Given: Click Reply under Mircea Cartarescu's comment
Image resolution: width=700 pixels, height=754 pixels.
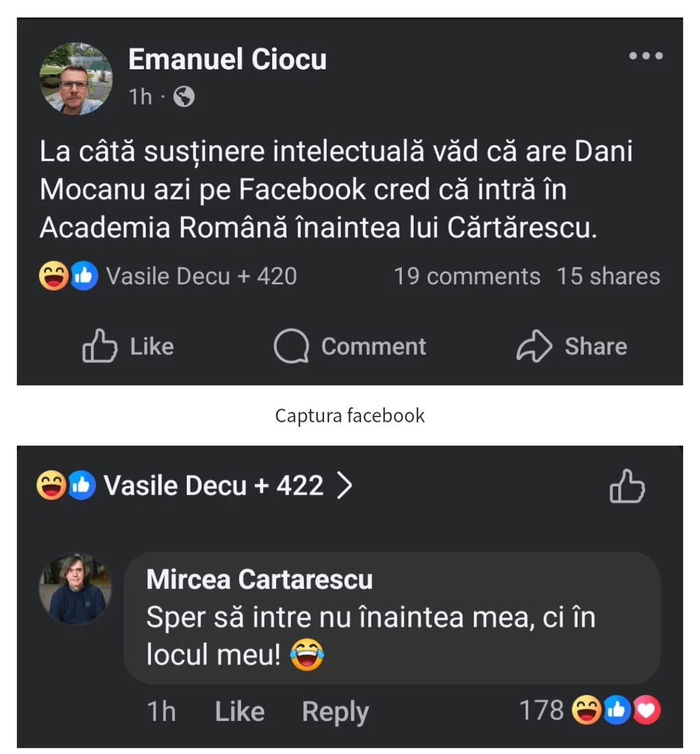Looking at the screenshot, I should [x=335, y=712].
